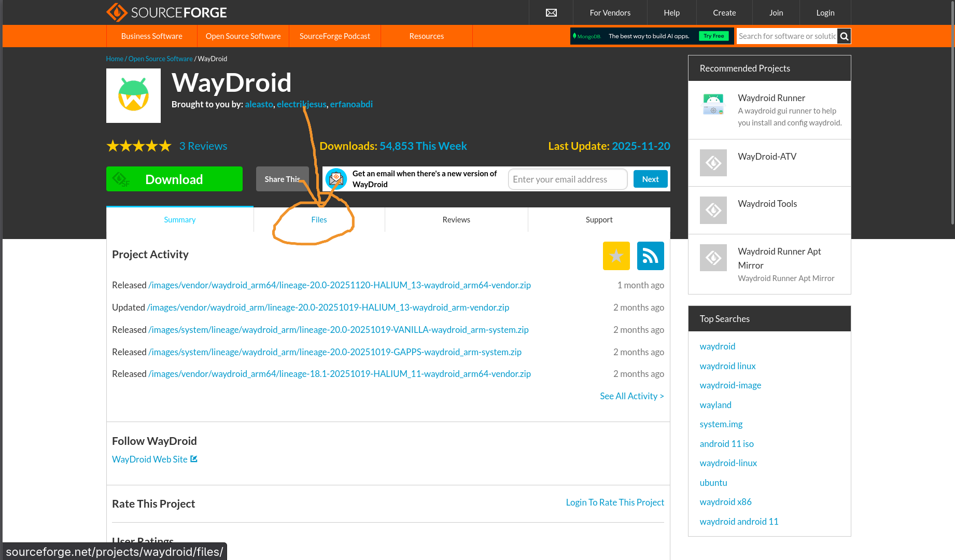Switch to the Files tab

pos(319,219)
